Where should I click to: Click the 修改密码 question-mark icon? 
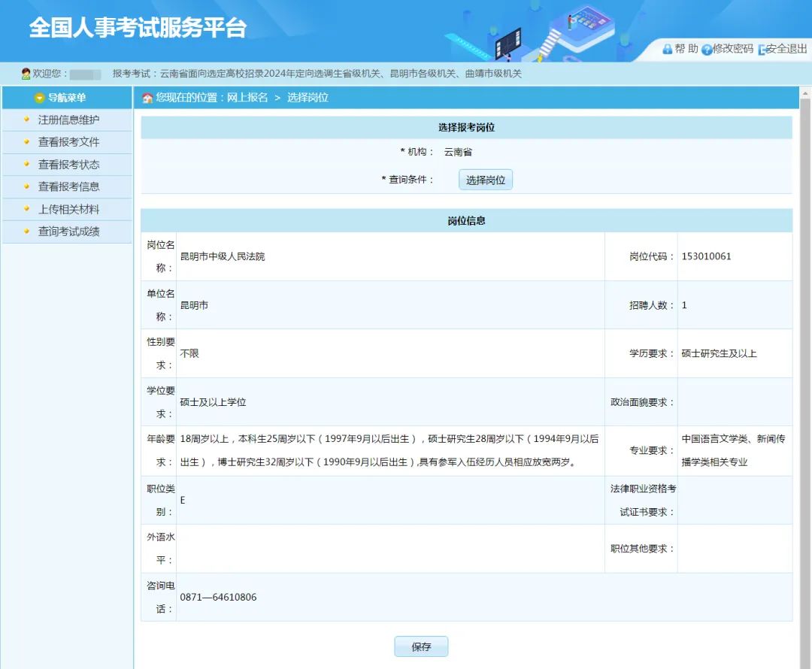coord(706,50)
